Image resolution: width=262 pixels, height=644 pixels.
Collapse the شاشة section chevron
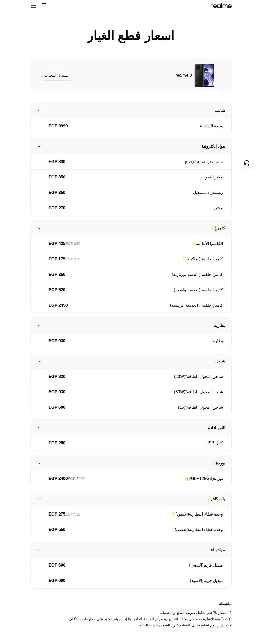(39, 111)
